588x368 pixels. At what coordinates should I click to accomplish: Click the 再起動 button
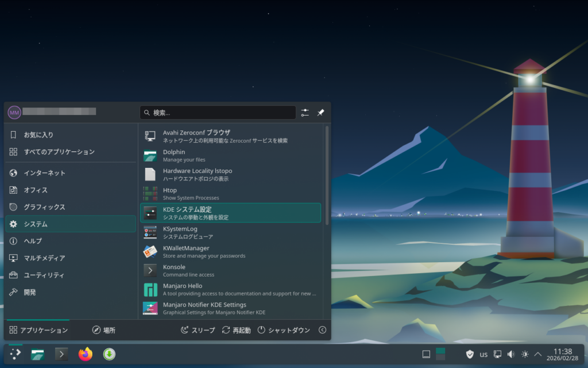236,330
